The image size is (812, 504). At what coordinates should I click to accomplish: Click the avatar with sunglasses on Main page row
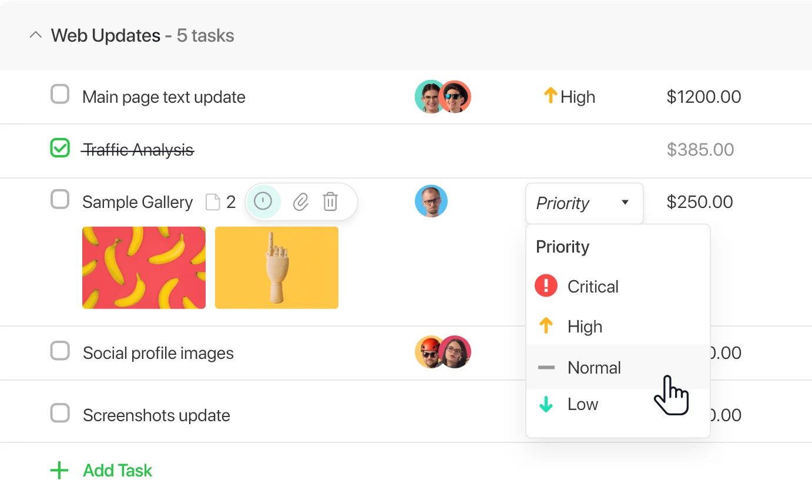coord(455,97)
